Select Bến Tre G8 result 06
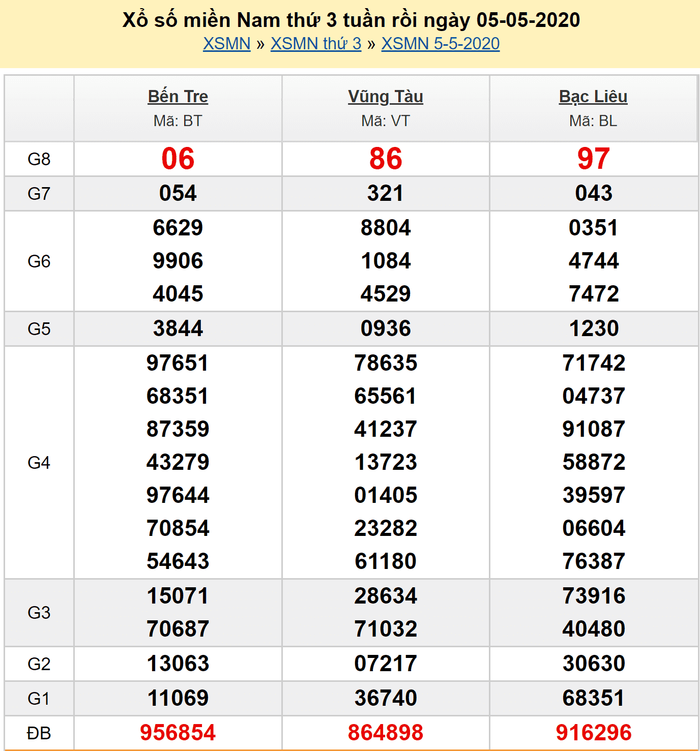This screenshot has width=700, height=751. tap(178, 159)
